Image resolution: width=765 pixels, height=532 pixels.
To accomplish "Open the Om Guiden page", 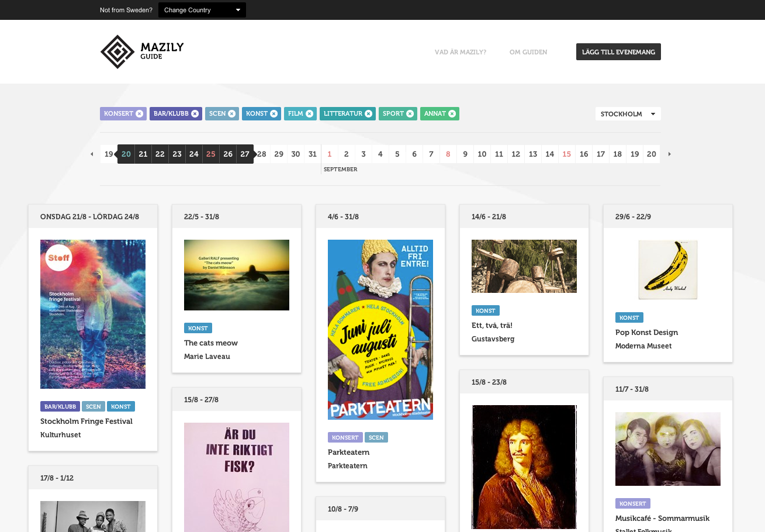I will pos(528,52).
